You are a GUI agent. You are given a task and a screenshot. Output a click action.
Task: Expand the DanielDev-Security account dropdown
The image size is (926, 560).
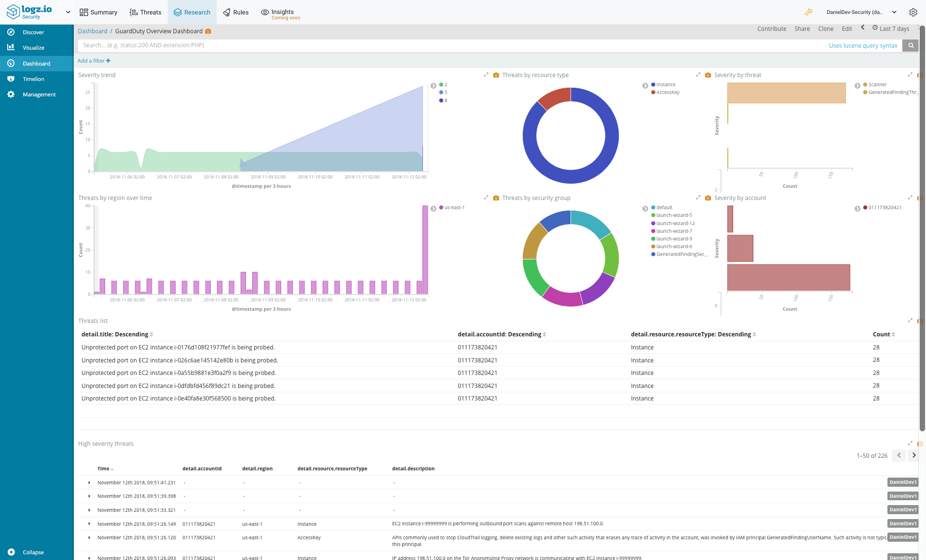point(895,12)
